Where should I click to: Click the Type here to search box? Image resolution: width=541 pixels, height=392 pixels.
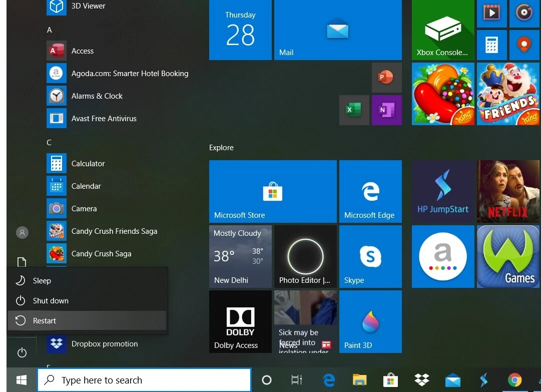(144, 380)
